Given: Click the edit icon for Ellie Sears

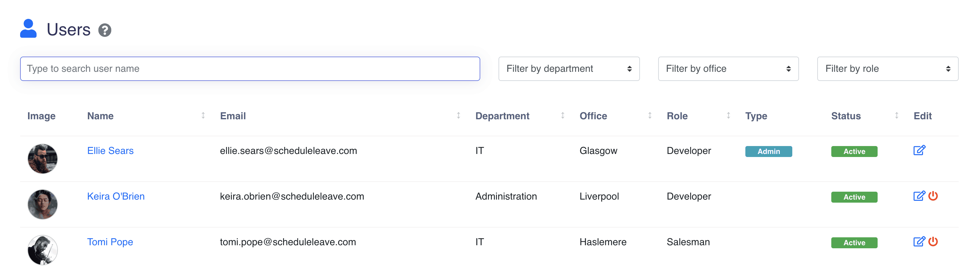Looking at the screenshot, I should (x=919, y=150).
